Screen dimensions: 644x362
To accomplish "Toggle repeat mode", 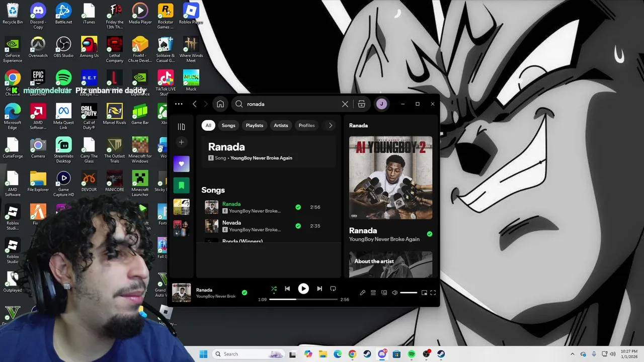I will point(333,289).
